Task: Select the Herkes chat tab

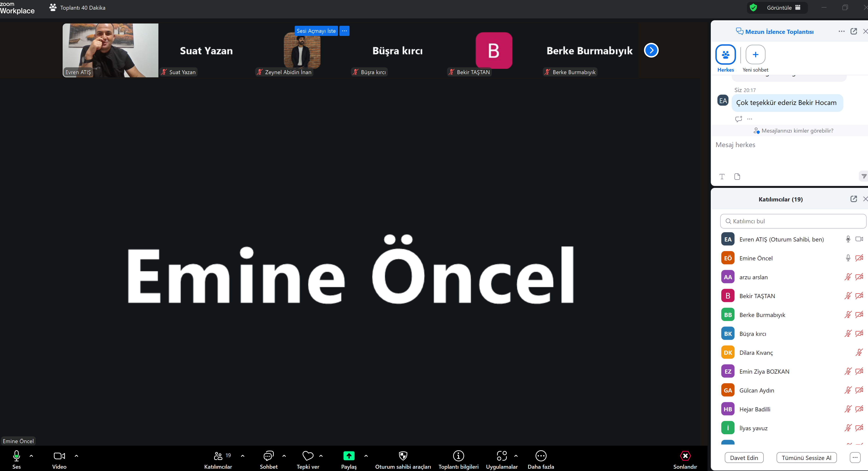Action: [725, 58]
